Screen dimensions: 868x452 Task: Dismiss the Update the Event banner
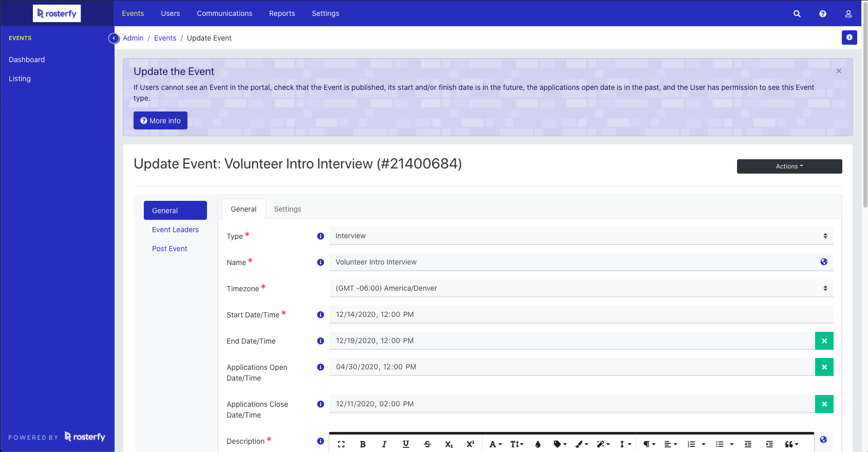tap(839, 71)
